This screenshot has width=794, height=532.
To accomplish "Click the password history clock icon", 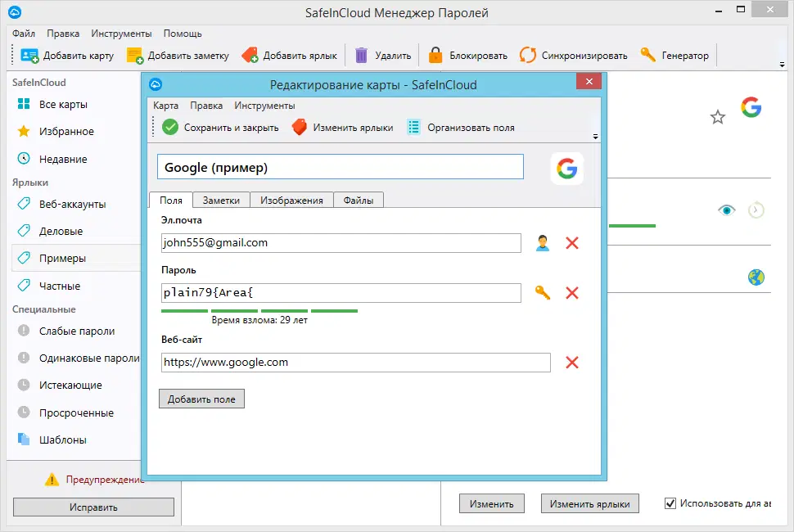I will click(756, 210).
